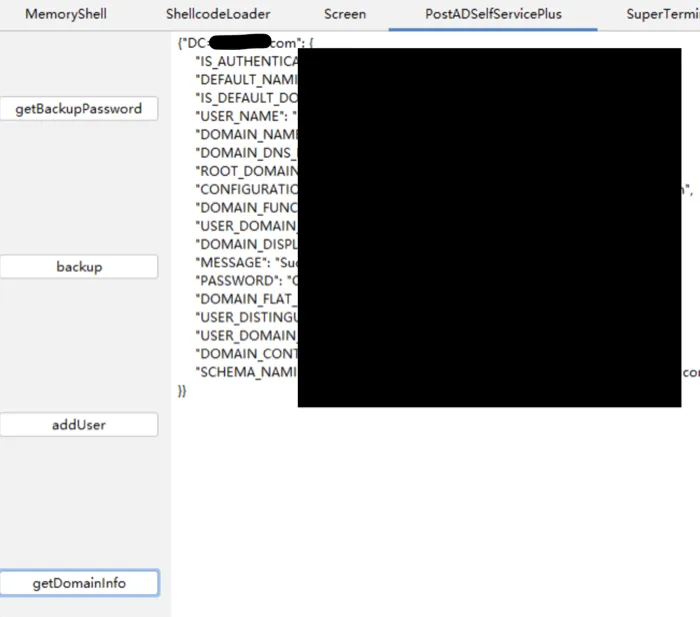Switch to the MemoryShell tab
The height and width of the screenshot is (617, 700).
pyautogui.click(x=66, y=14)
